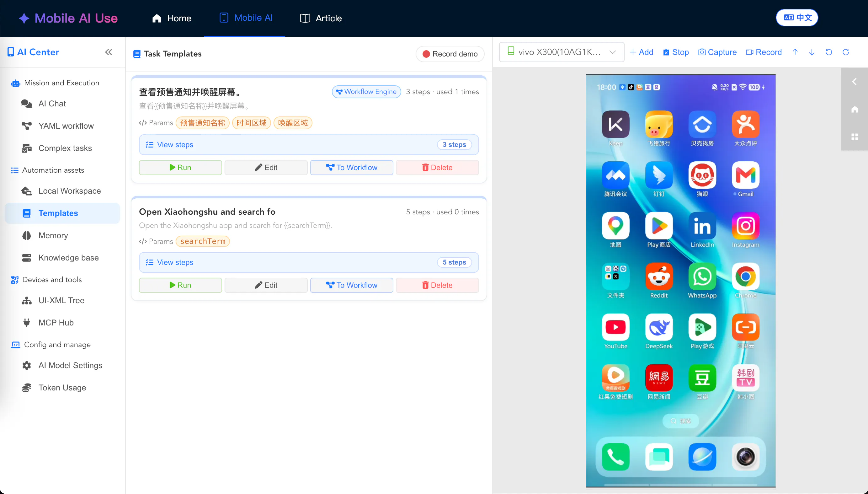Image resolution: width=868 pixels, height=494 pixels.
Task: Edit the Xiaohongshu search template
Action: click(x=266, y=285)
